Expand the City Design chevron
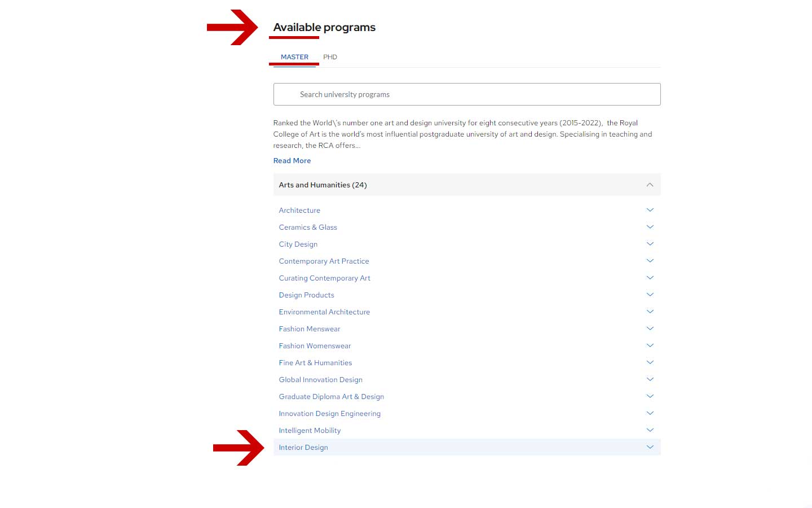This screenshot has width=812, height=508. (650, 244)
